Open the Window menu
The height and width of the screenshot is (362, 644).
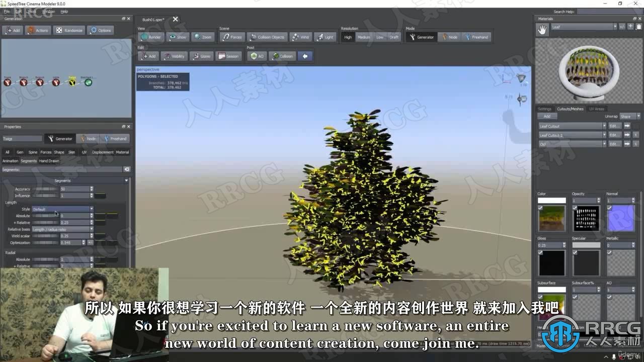click(49, 11)
